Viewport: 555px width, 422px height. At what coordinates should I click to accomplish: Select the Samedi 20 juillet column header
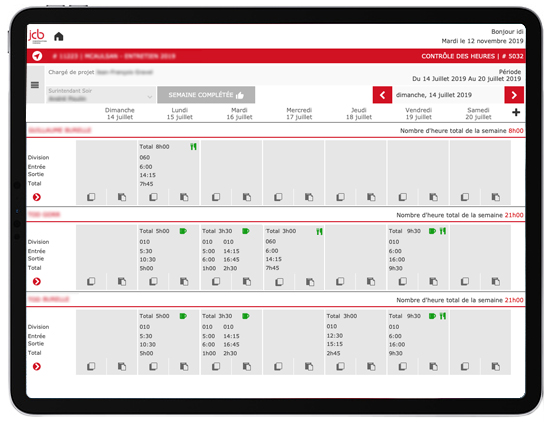pos(478,114)
